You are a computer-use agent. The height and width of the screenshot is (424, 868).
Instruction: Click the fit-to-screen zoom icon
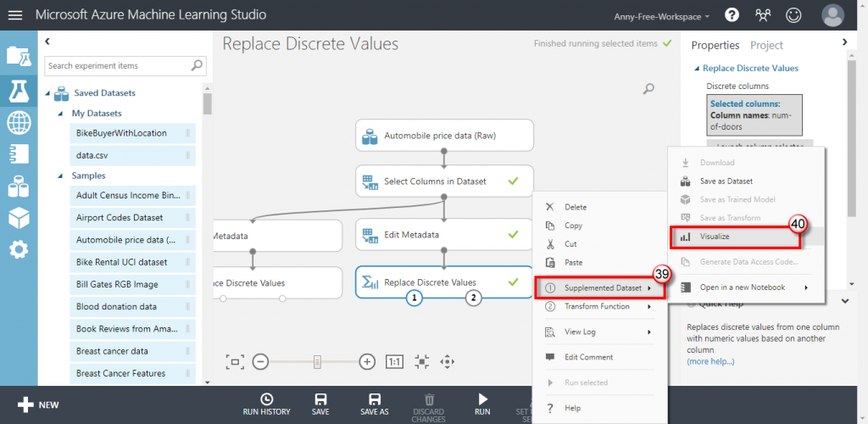[x=235, y=362]
